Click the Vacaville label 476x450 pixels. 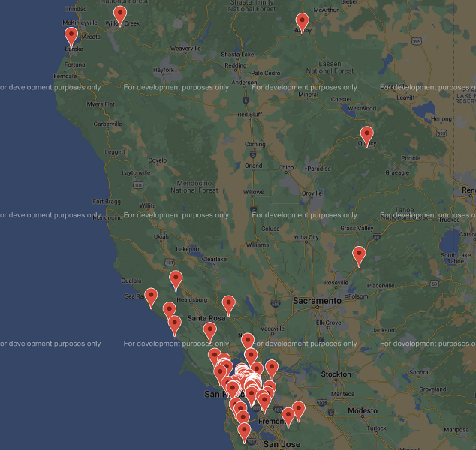[273, 328]
